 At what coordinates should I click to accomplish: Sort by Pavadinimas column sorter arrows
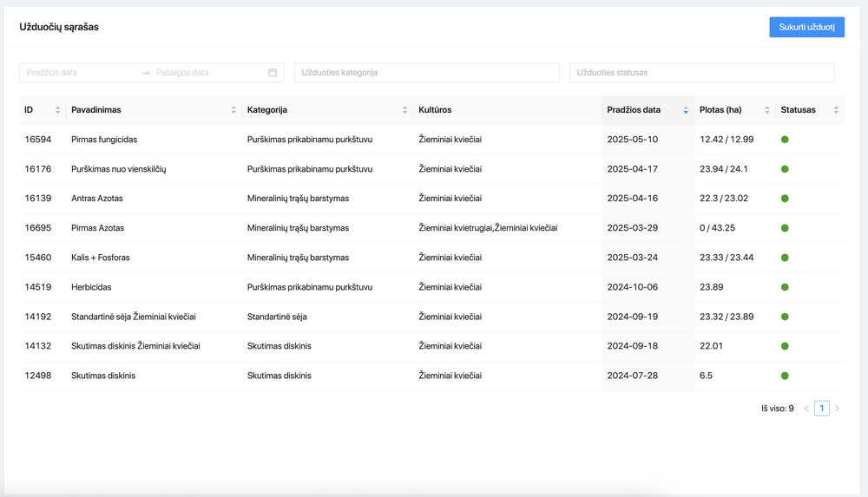click(233, 110)
